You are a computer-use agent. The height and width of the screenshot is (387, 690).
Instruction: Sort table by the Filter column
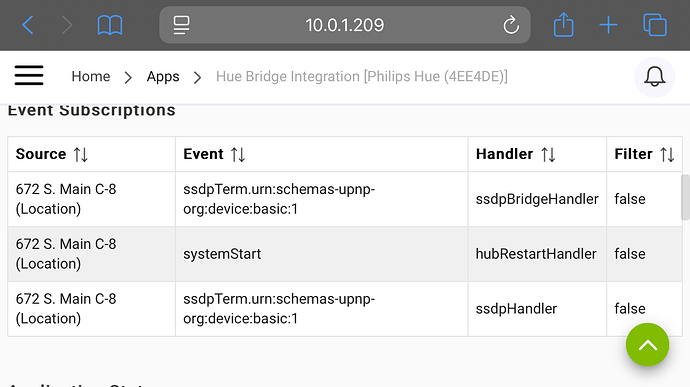click(667, 155)
